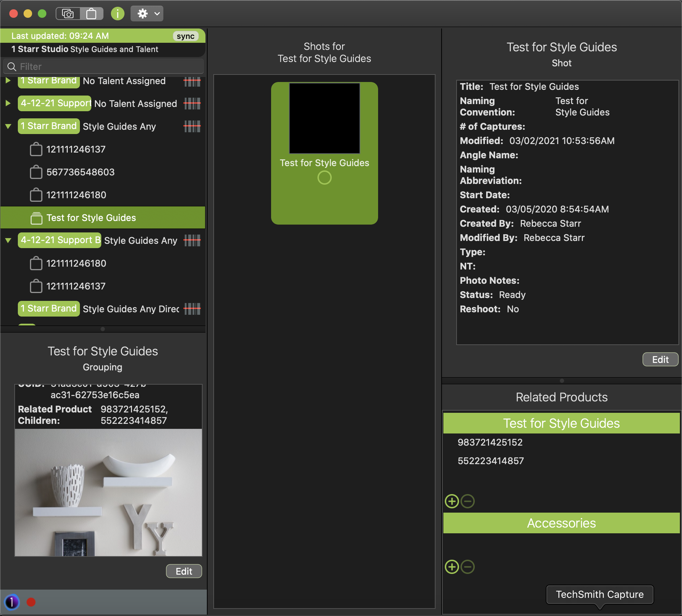The width and height of the screenshot is (682, 616).
Task: Select 121111246180 under 1 Starr Brand group
Action: click(76, 195)
